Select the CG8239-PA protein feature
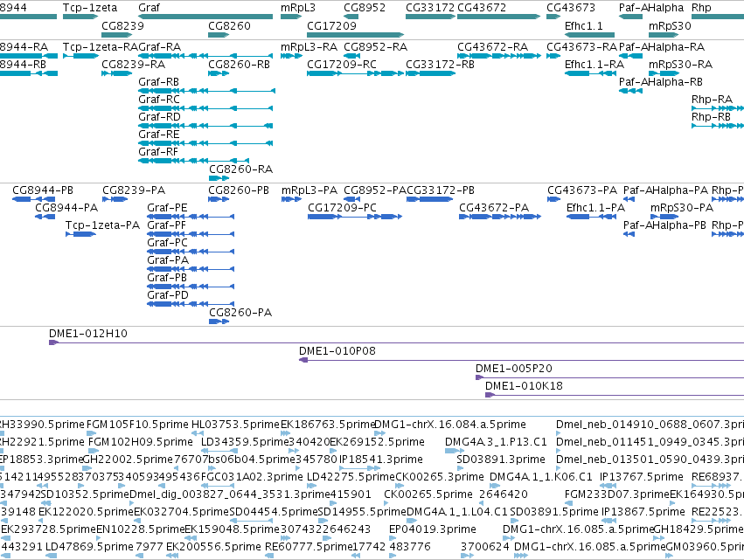The image size is (744, 560). coord(115,199)
